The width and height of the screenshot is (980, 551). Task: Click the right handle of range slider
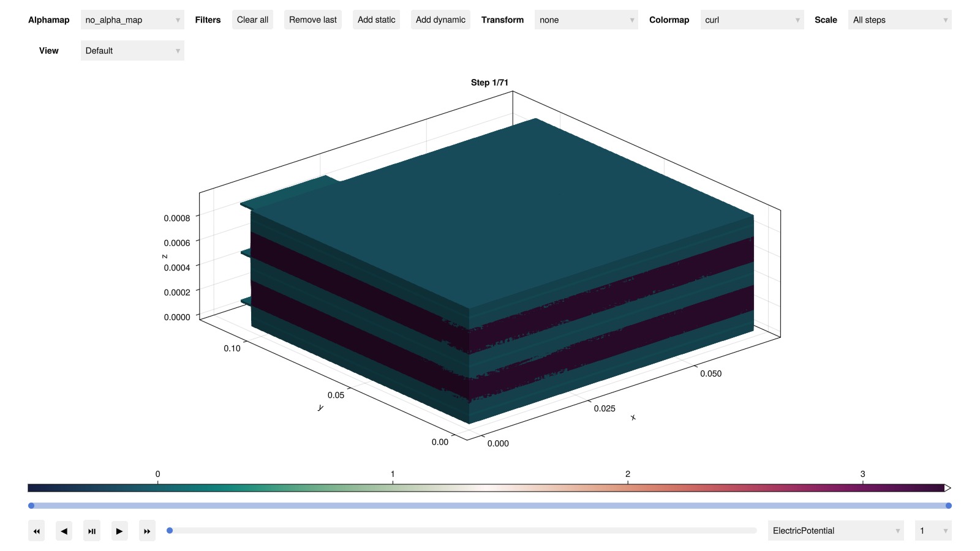click(948, 506)
